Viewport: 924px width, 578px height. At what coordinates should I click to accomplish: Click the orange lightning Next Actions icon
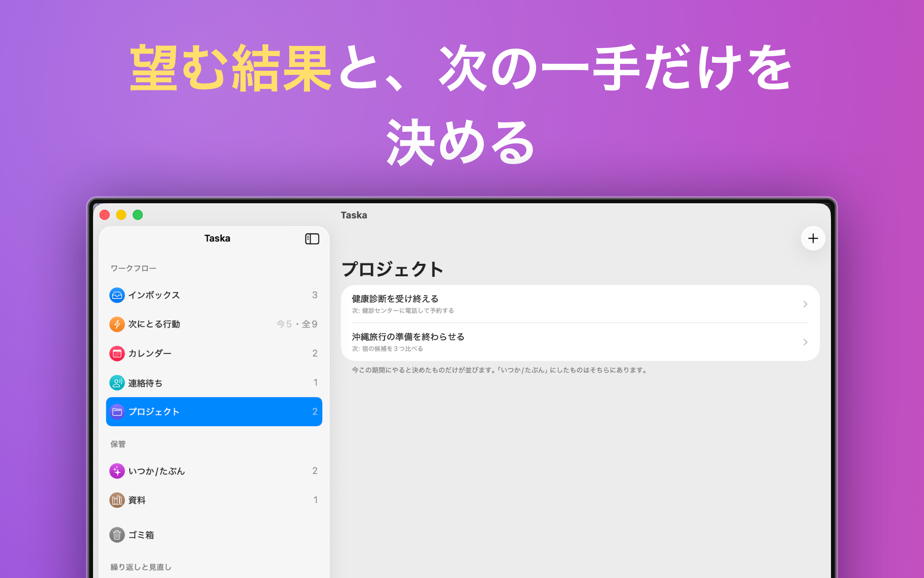(117, 324)
